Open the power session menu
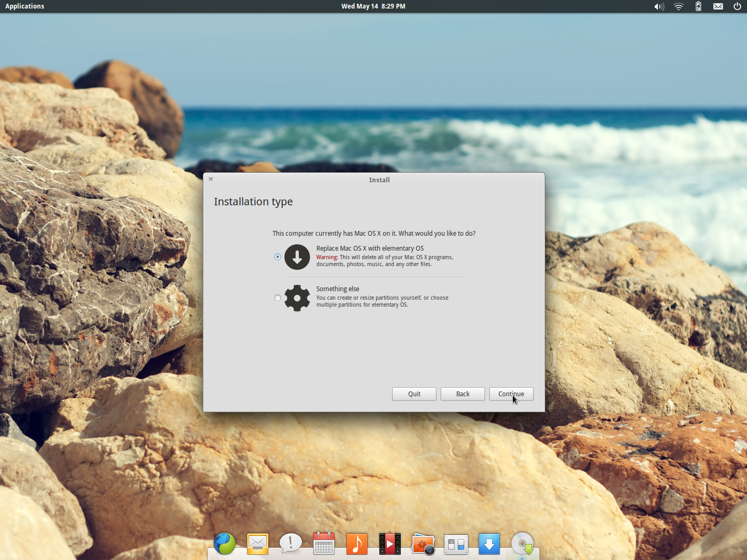 tap(737, 6)
